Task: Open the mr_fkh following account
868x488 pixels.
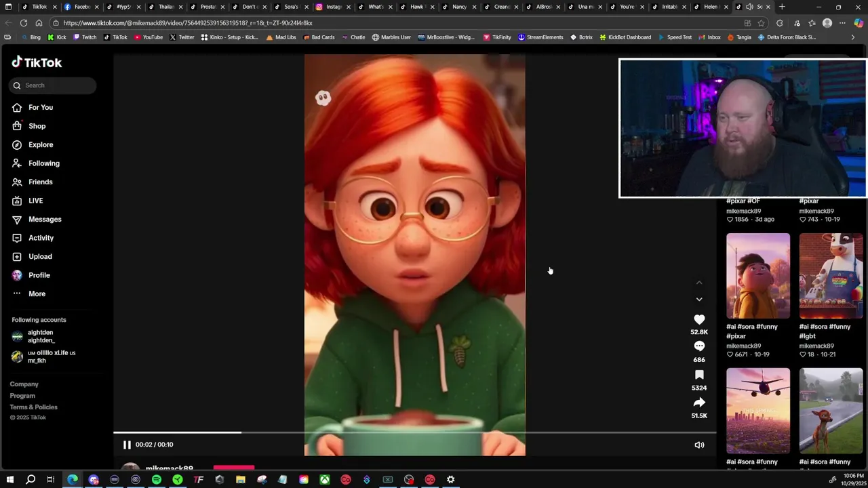Action: click(43, 357)
